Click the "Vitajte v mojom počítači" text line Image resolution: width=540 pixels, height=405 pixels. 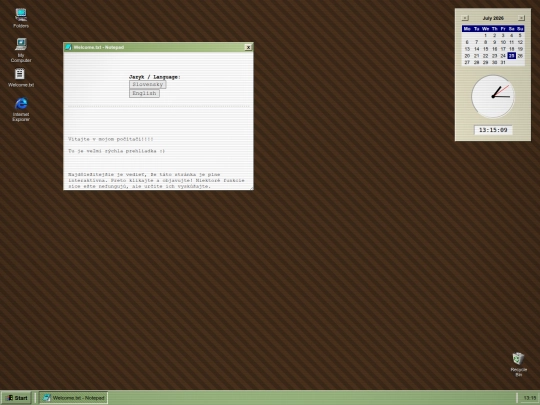pos(111,139)
